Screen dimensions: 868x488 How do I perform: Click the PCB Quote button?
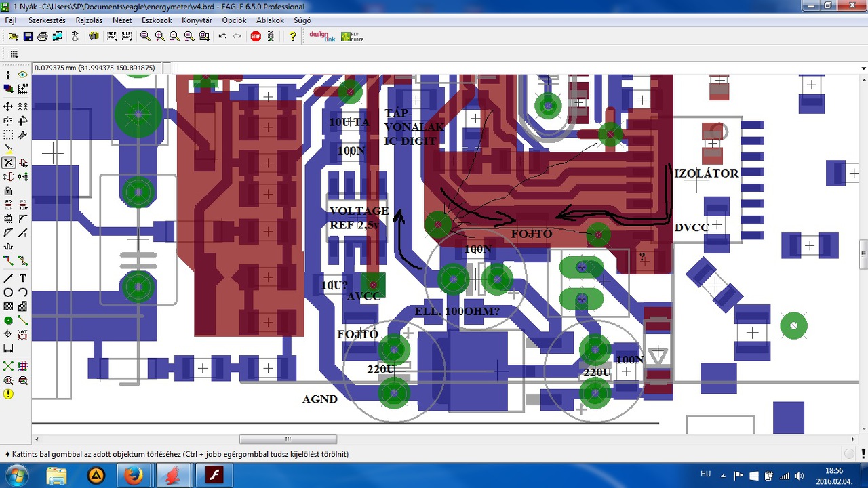pos(353,36)
